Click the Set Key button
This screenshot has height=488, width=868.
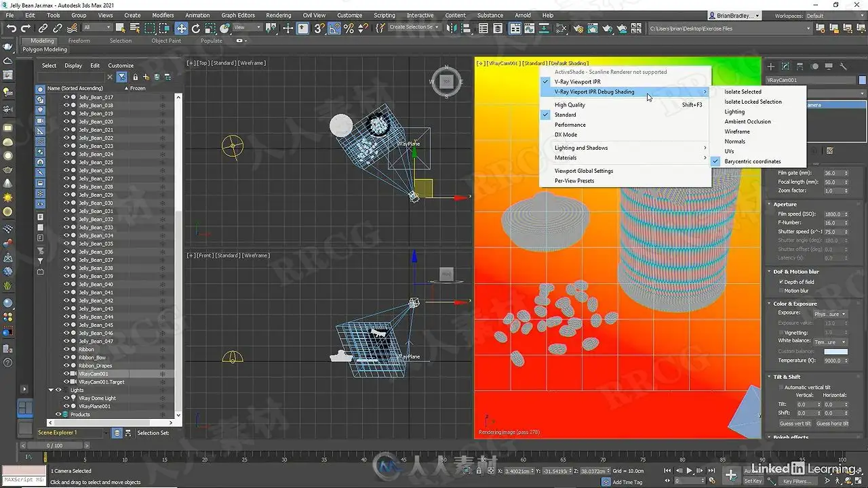point(753,481)
